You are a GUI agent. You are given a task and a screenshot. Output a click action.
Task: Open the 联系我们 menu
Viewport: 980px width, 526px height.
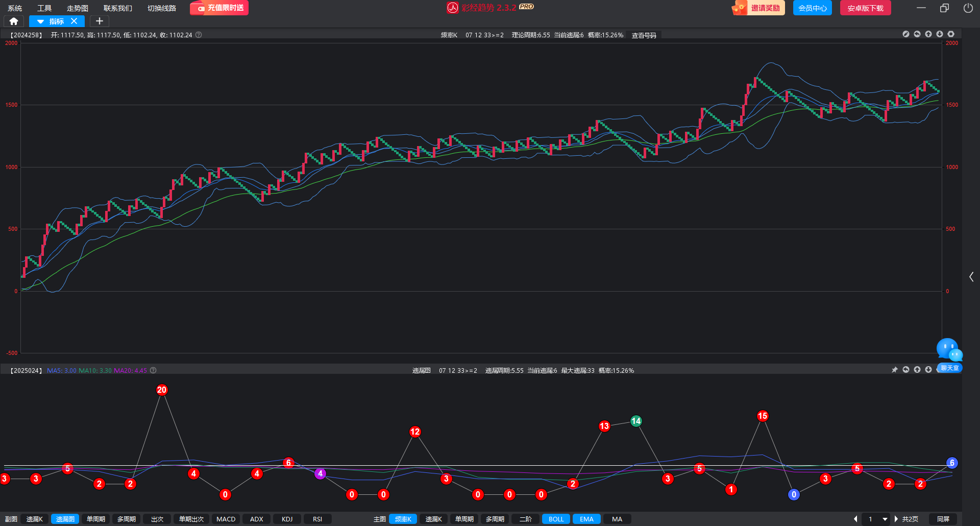[x=118, y=8]
